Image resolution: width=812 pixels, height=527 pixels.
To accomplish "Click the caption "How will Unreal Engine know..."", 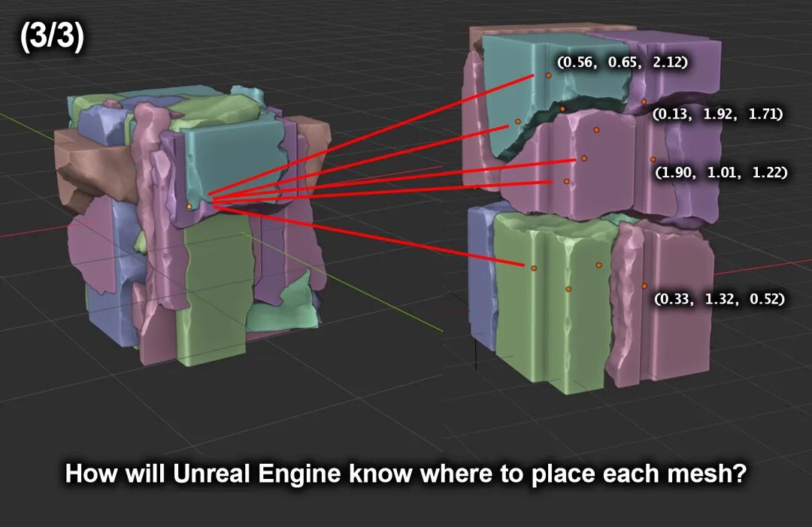I will click(x=406, y=473).
